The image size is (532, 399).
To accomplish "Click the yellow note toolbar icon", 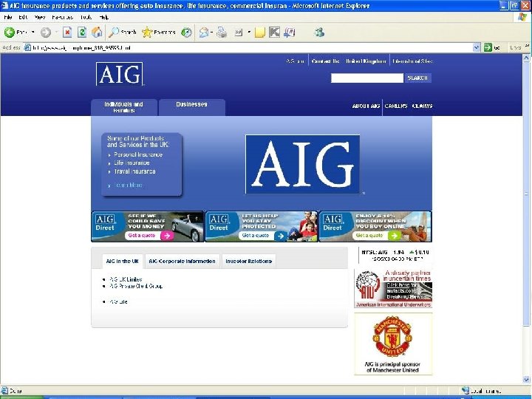I will [x=259, y=33].
